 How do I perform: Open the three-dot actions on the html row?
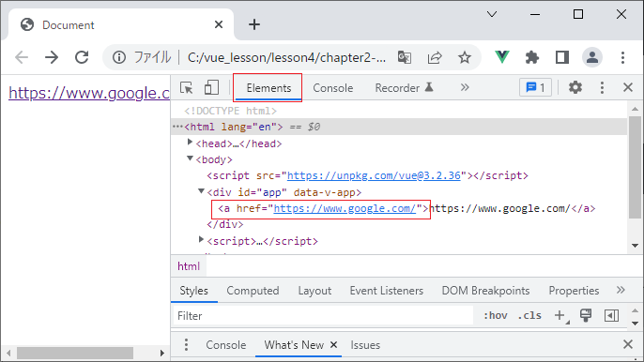[x=177, y=127]
